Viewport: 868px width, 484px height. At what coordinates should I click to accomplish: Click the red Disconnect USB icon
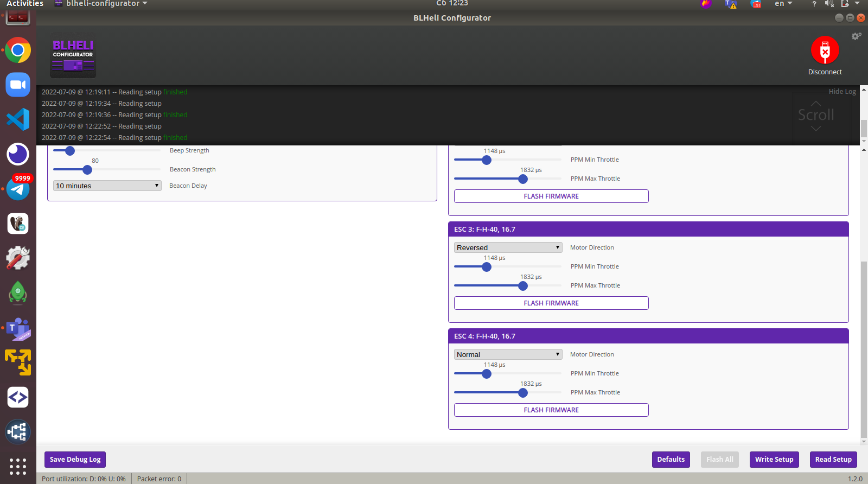pos(825,50)
